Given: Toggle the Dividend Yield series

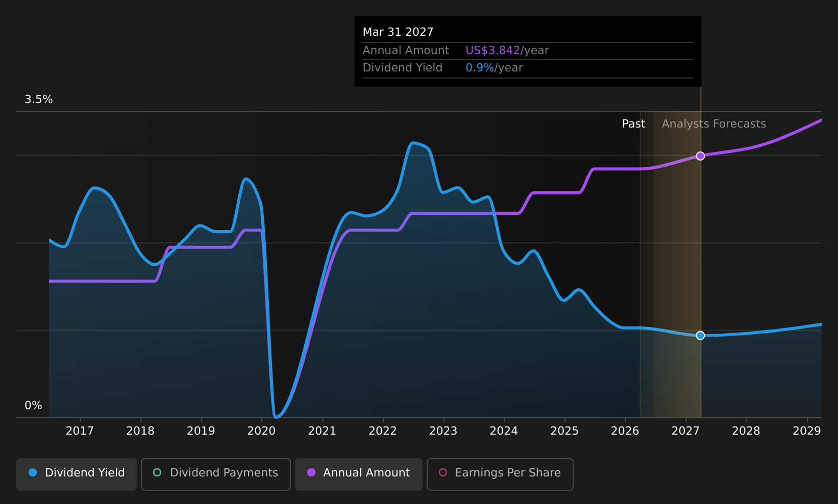Looking at the screenshot, I should [x=77, y=474].
